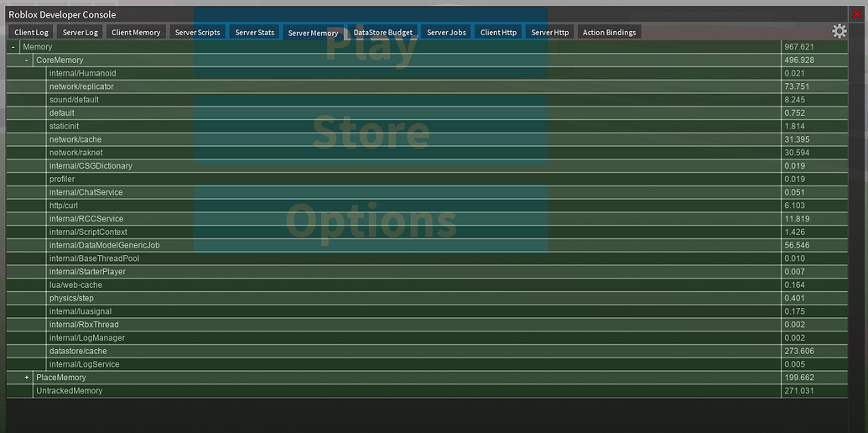The image size is (868, 433).
Task: Click the total memory value 967.621
Action: 798,47
